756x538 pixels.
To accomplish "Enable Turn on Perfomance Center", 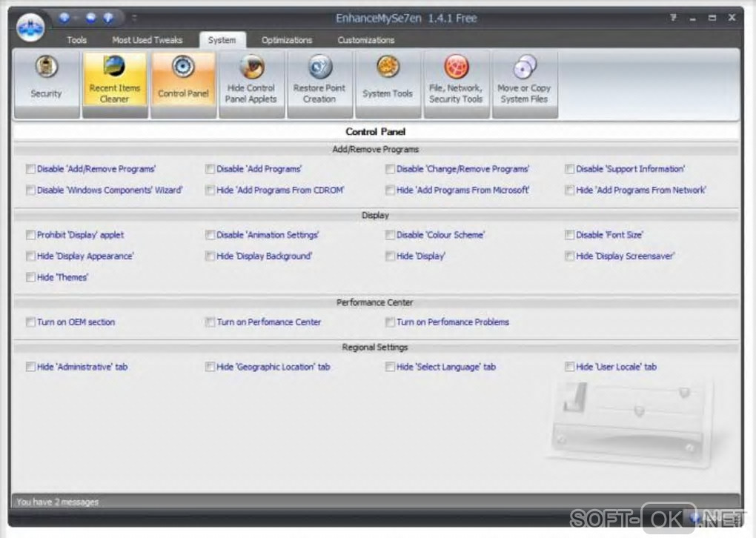I will pos(210,322).
